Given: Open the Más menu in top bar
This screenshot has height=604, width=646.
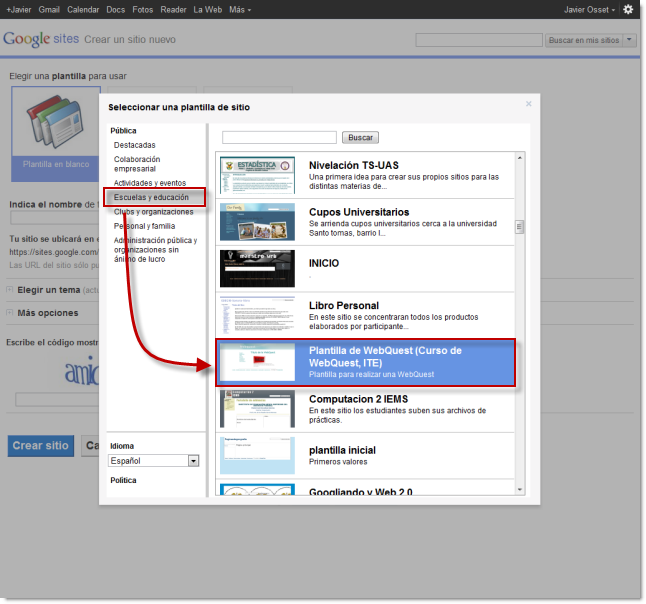Looking at the screenshot, I should [240, 9].
